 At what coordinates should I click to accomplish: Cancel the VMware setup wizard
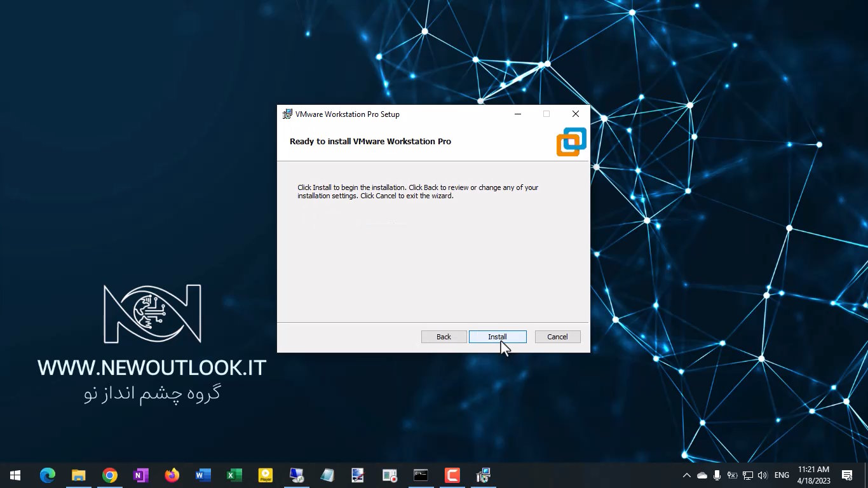point(557,337)
